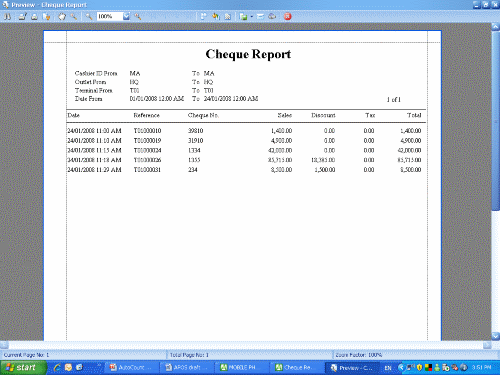Switch to MOBILE PH taskbar item
This screenshot has width=500, height=375.
tap(241, 367)
